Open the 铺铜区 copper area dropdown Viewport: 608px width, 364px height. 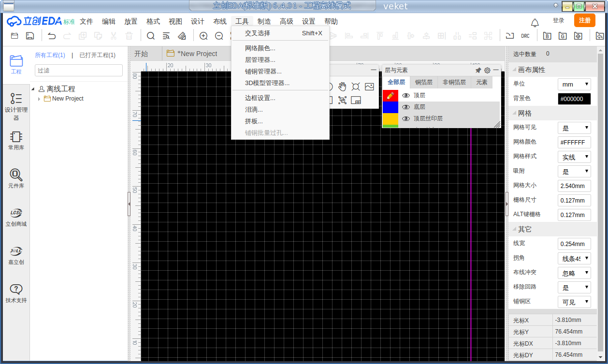point(574,302)
